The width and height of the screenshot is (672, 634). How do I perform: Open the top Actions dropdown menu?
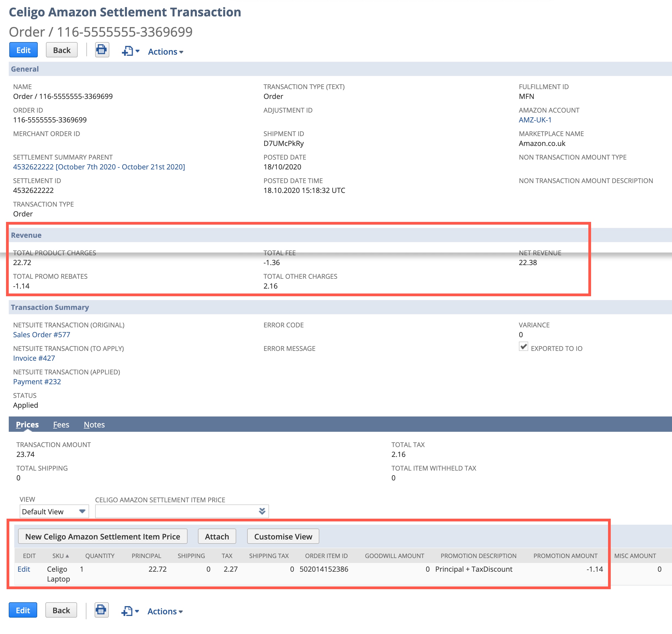click(x=165, y=52)
